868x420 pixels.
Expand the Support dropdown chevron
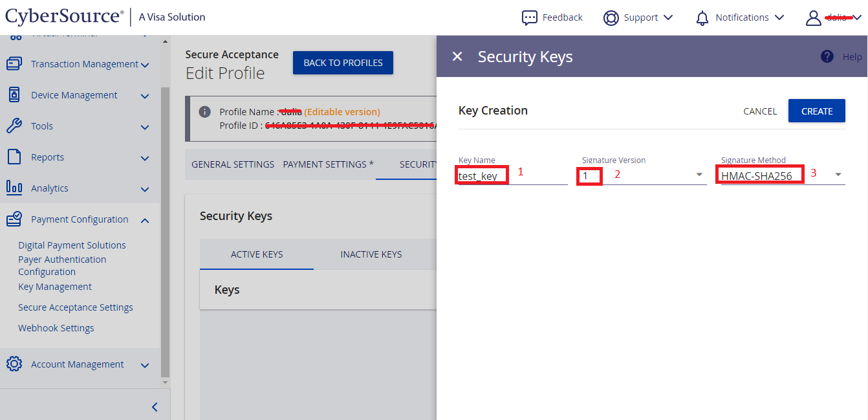[668, 17]
